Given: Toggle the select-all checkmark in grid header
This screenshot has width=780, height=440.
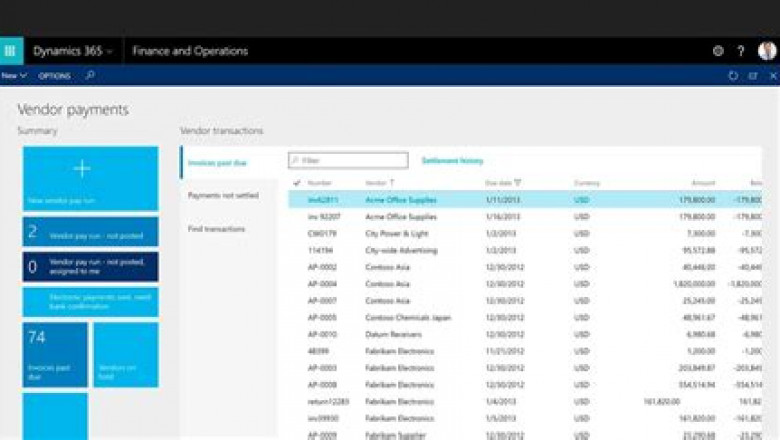Looking at the screenshot, I should (x=297, y=183).
